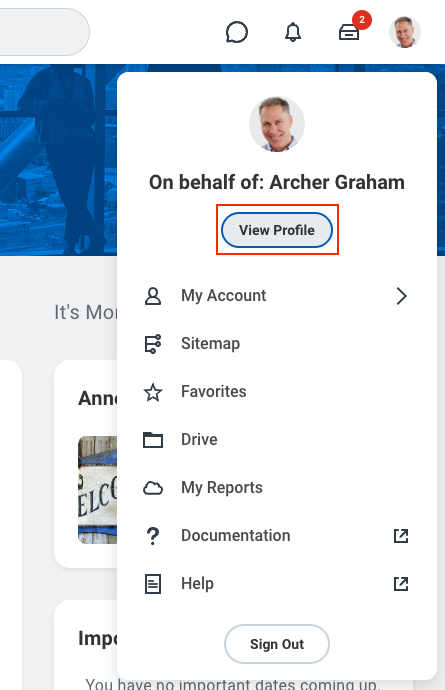Click the View Profile button
Viewport: 445px width, 690px height.
click(x=277, y=230)
